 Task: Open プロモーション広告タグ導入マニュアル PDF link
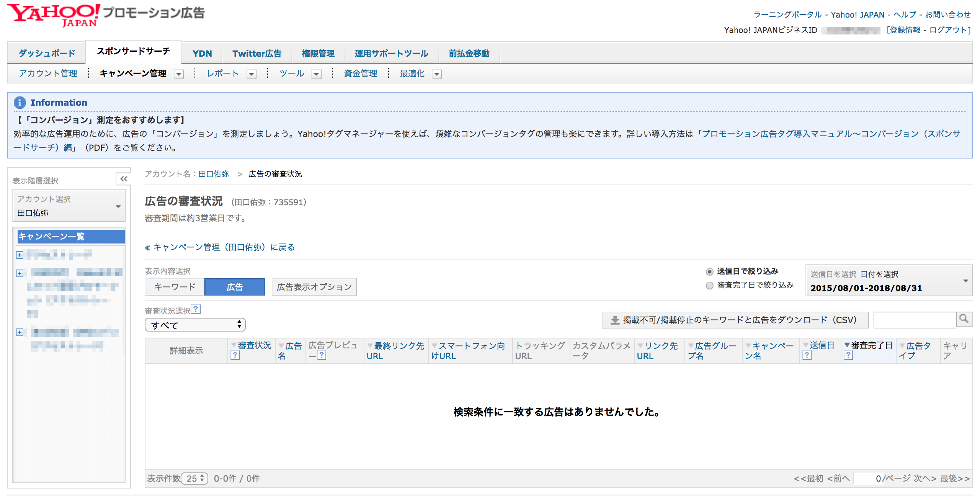[x=831, y=134]
